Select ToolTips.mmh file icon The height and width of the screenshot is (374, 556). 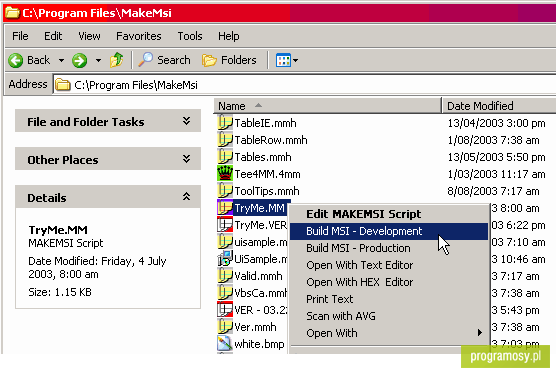click(224, 191)
